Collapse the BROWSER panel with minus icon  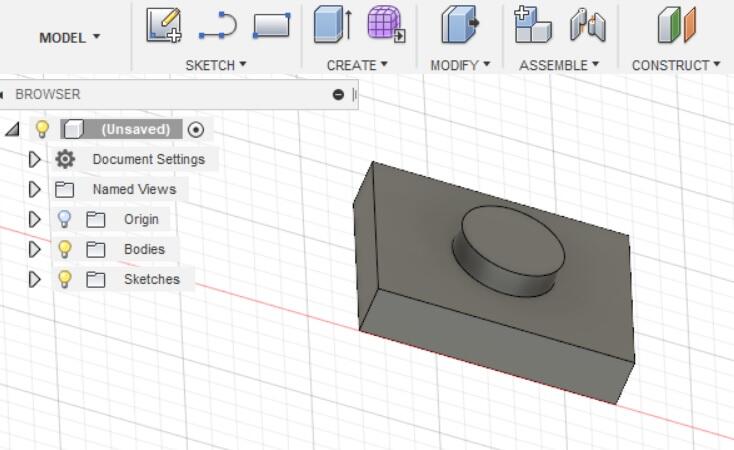[338, 95]
